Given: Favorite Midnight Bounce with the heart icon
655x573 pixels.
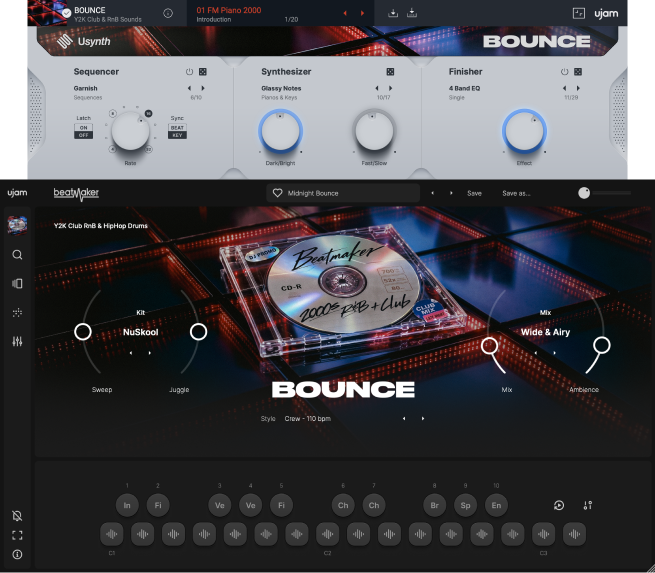Looking at the screenshot, I should [277, 193].
